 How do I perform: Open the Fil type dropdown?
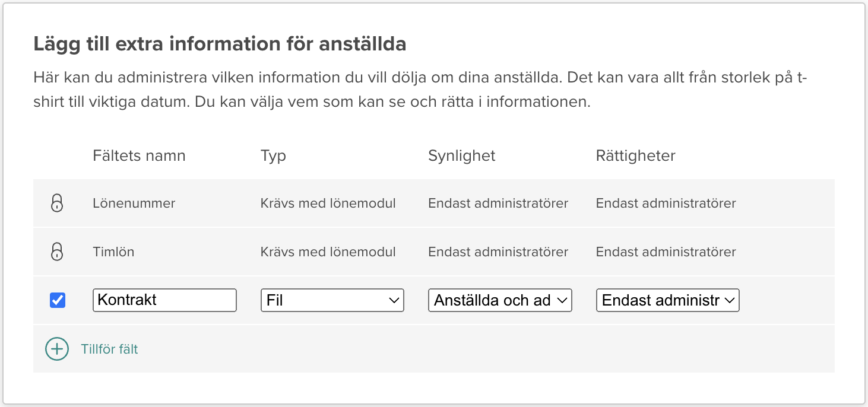pyautogui.click(x=332, y=300)
